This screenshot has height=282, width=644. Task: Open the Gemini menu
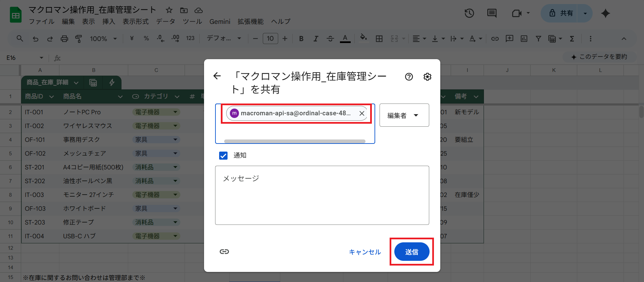(x=220, y=22)
